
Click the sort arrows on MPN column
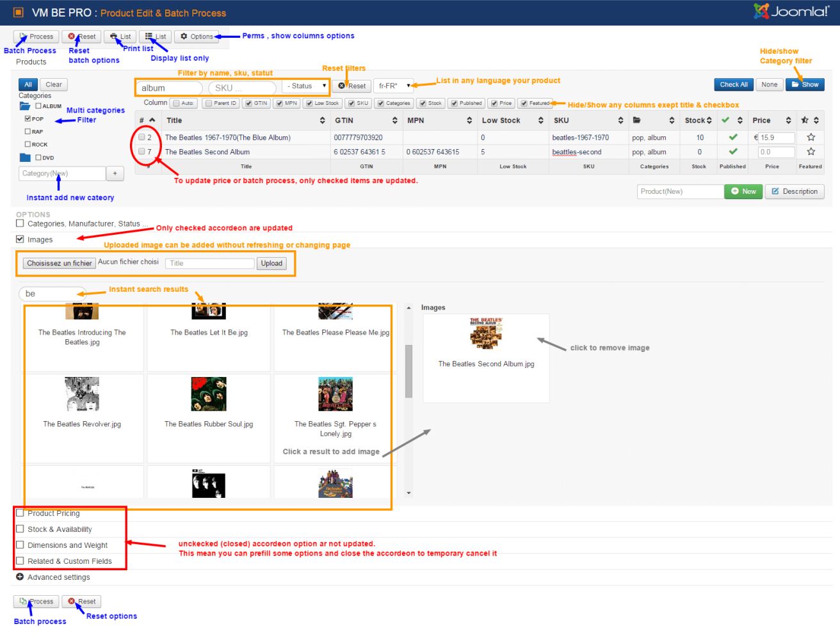[469, 120]
